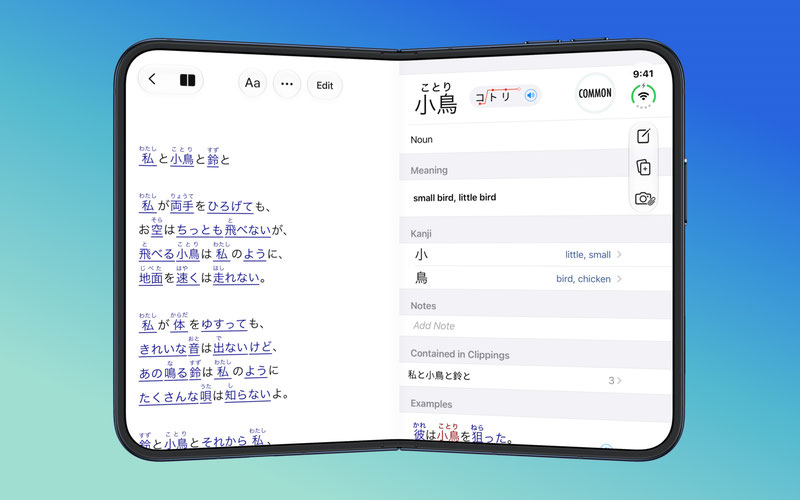Go back using the back chevron

coord(152,79)
